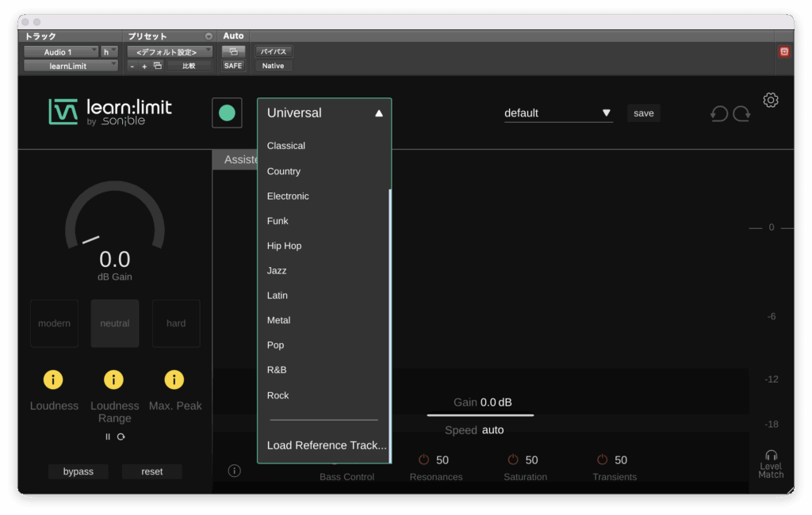
Task: Click the reset button
Action: [151, 471]
